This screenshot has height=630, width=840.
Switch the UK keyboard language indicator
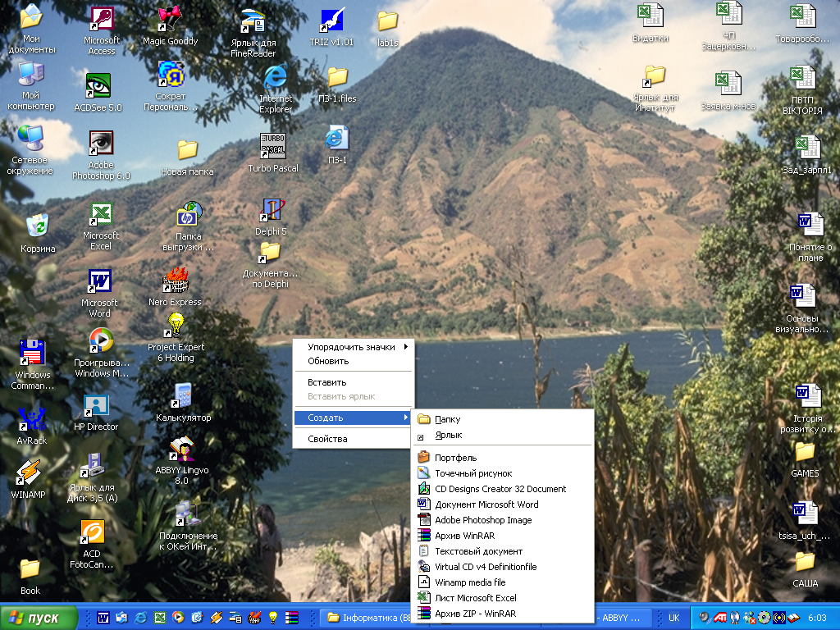coord(673,618)
